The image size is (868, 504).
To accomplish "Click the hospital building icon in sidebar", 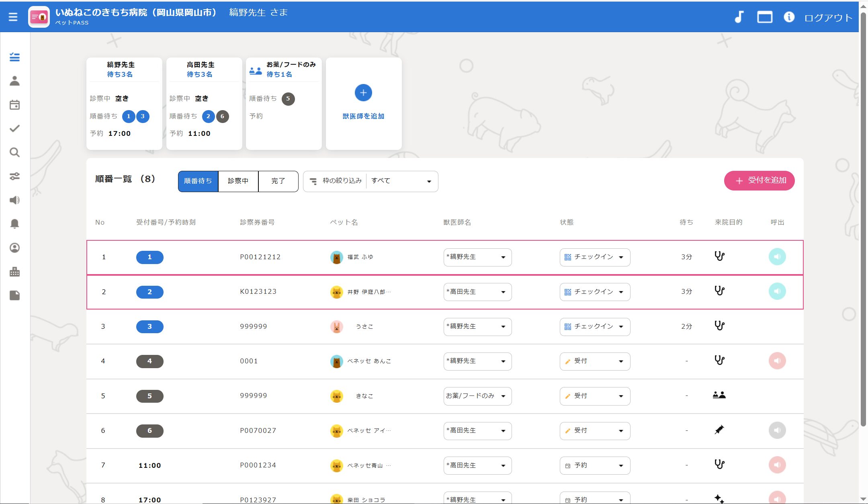I will (14, 272).
